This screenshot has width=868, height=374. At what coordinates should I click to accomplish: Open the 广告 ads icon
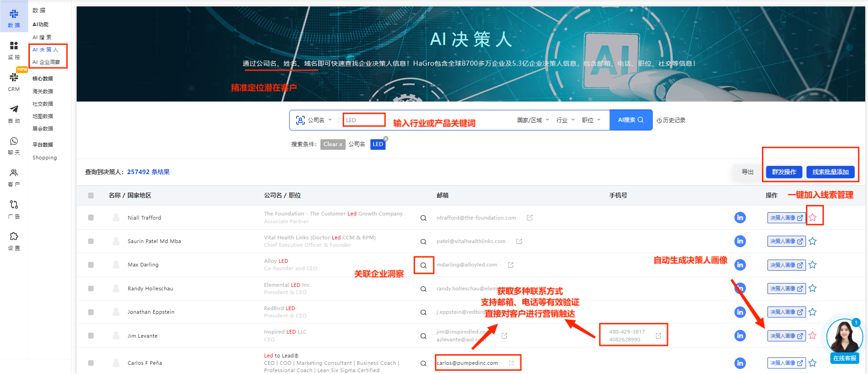[x=14, y=209]
